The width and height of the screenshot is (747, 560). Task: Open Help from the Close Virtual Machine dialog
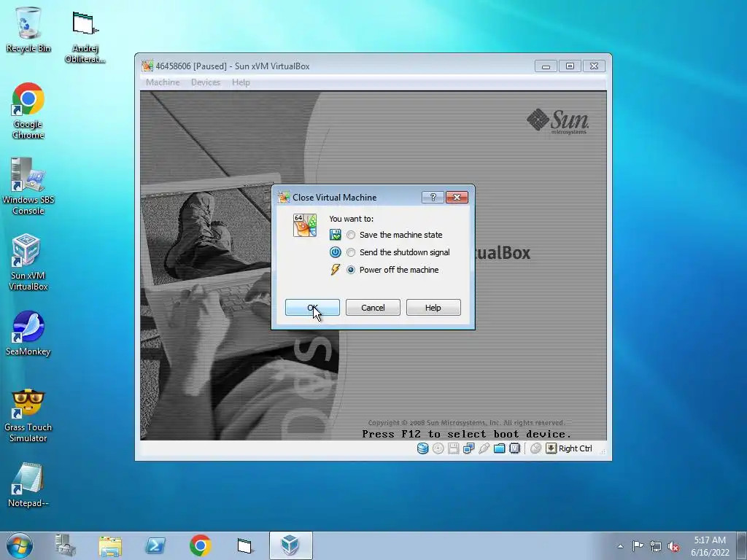coord(433,308)
